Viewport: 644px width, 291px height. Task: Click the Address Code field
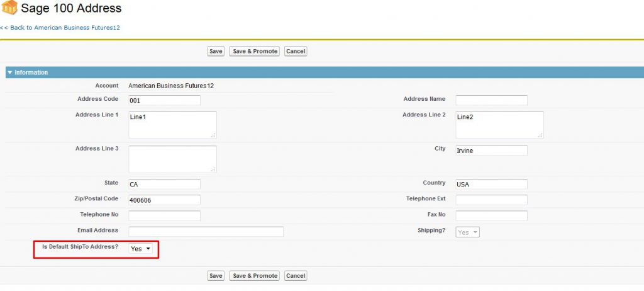point(164,100)
